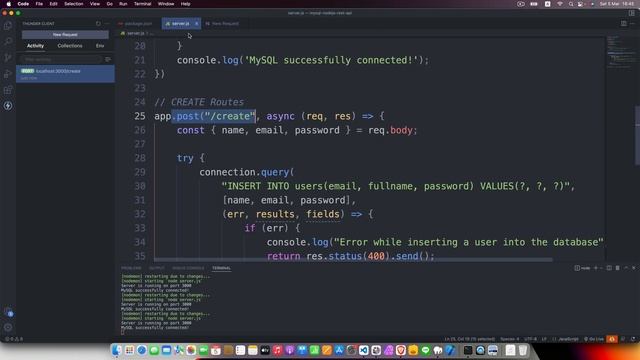Switch to the Problems panel tab
The width and height of the screenshot is (640, 360).
pyautogui.click(x=131, y=268)
